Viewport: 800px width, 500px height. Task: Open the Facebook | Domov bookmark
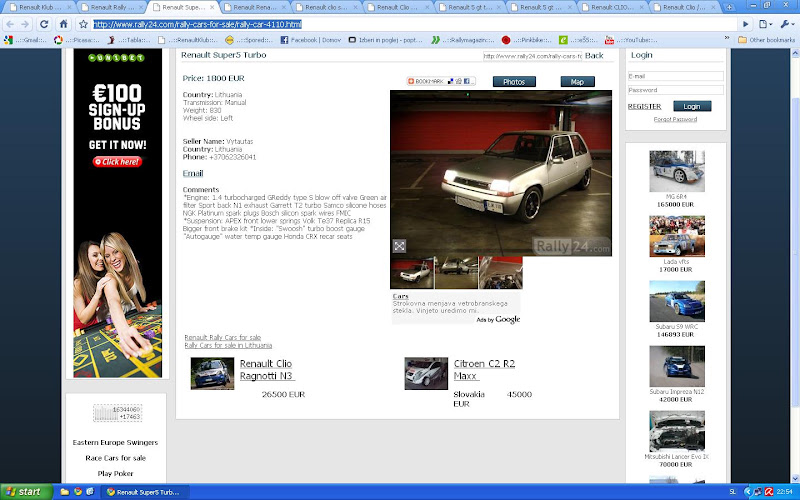coord(310,40)
